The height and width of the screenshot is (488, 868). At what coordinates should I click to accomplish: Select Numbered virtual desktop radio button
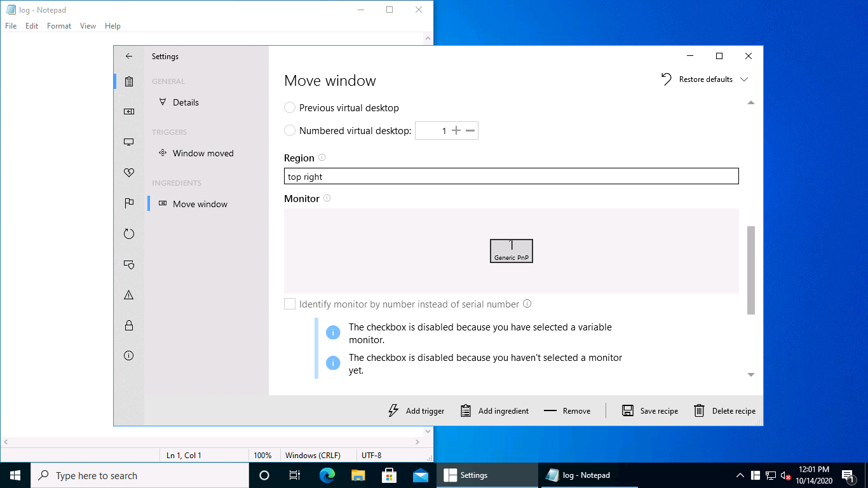[x=290, y=131]
